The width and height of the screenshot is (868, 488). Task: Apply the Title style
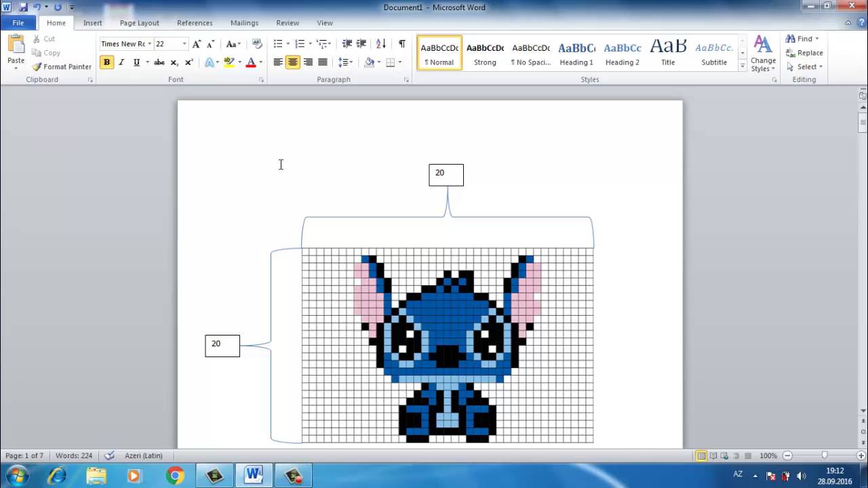coord(668,53)
